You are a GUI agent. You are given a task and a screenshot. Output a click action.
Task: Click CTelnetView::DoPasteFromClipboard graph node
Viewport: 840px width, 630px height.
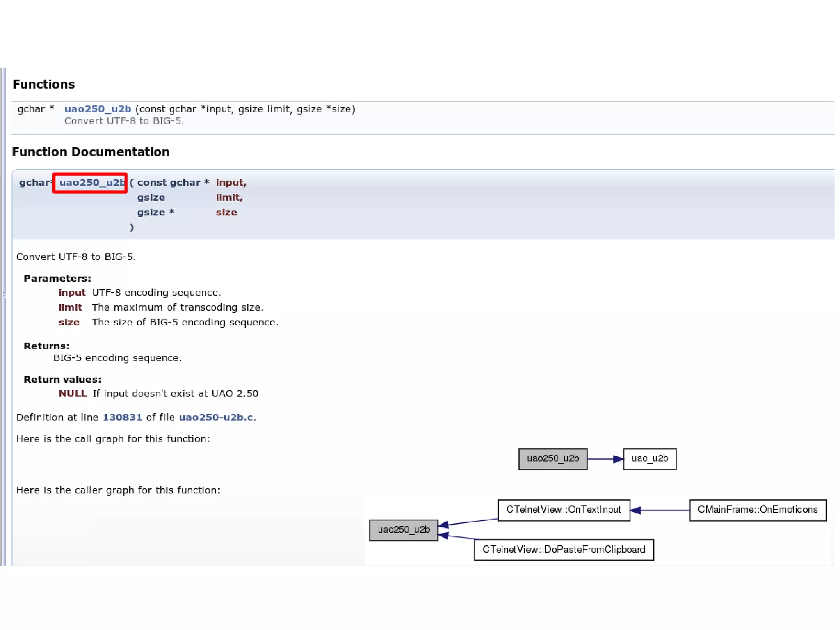(564, 550)
